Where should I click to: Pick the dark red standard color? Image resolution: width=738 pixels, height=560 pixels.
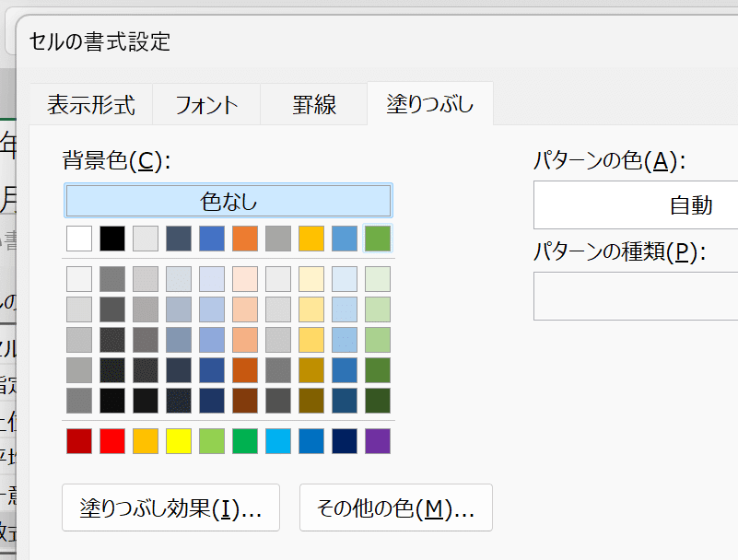pos(79,441)
